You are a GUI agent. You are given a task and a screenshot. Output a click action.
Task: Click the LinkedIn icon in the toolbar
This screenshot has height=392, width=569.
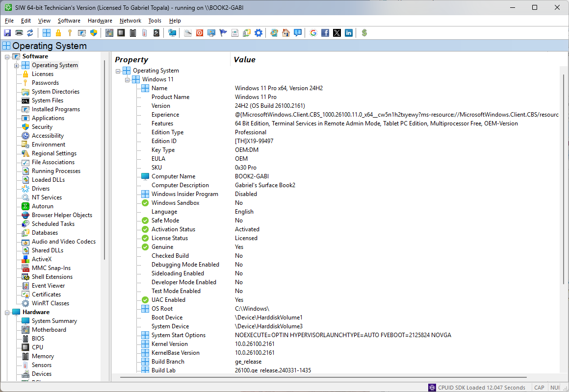[x=349, y=33]
